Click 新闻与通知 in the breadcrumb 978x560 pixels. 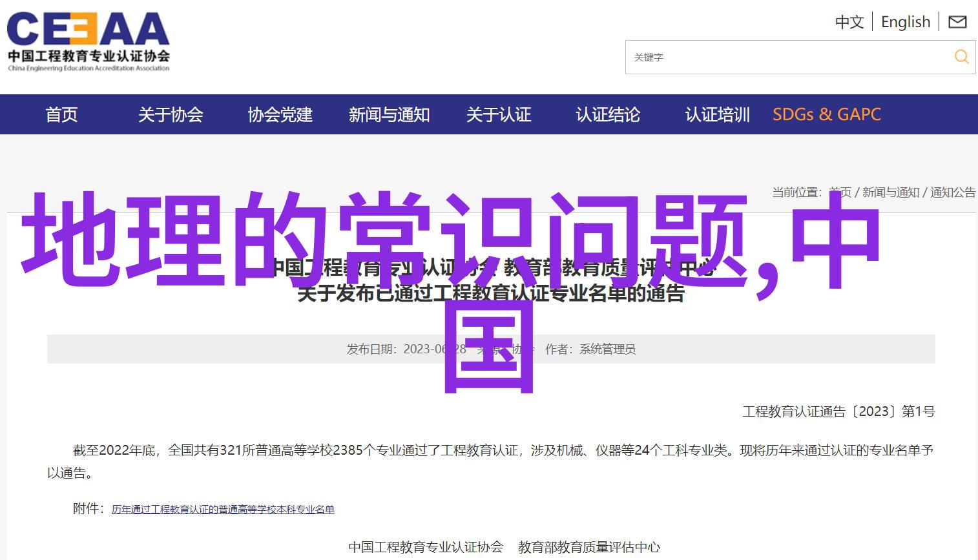891,192
